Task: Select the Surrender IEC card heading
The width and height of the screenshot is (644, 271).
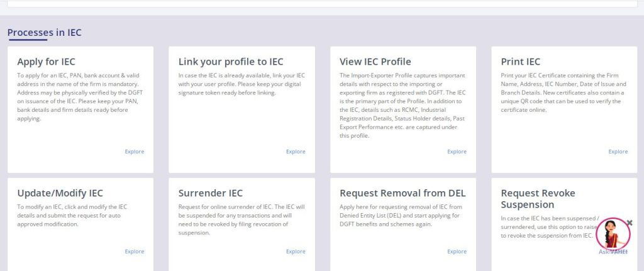Action: [210, 193]
